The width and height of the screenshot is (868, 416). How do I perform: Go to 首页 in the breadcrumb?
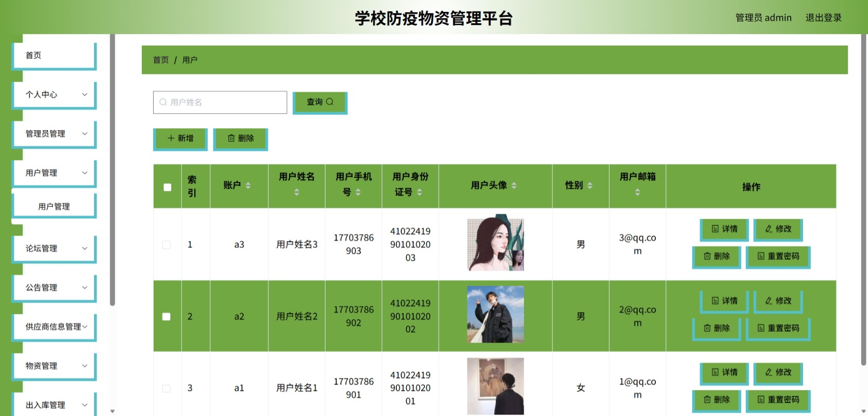pyautogui.click(x=161, y=60)
